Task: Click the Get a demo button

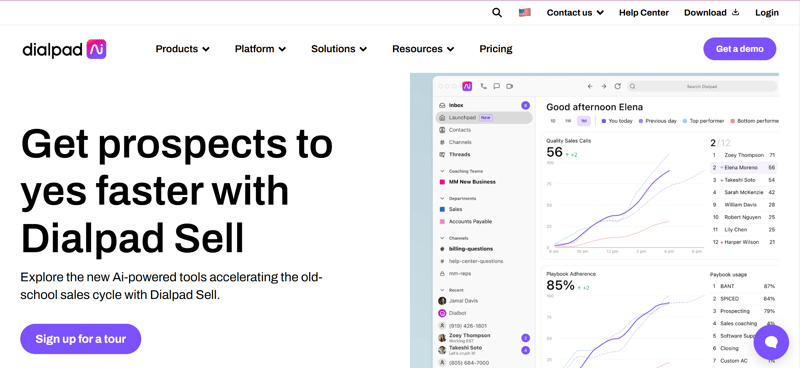Action: coord(740,49)
